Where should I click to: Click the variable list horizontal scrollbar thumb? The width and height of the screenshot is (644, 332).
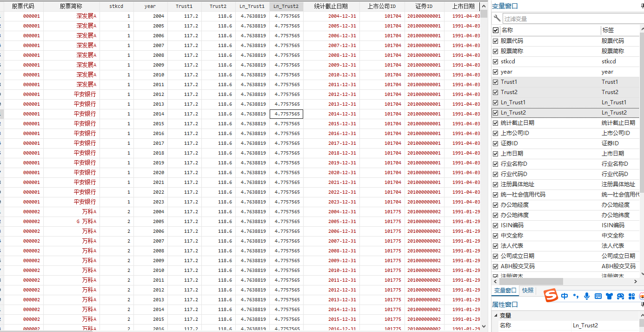pos(531,282)
